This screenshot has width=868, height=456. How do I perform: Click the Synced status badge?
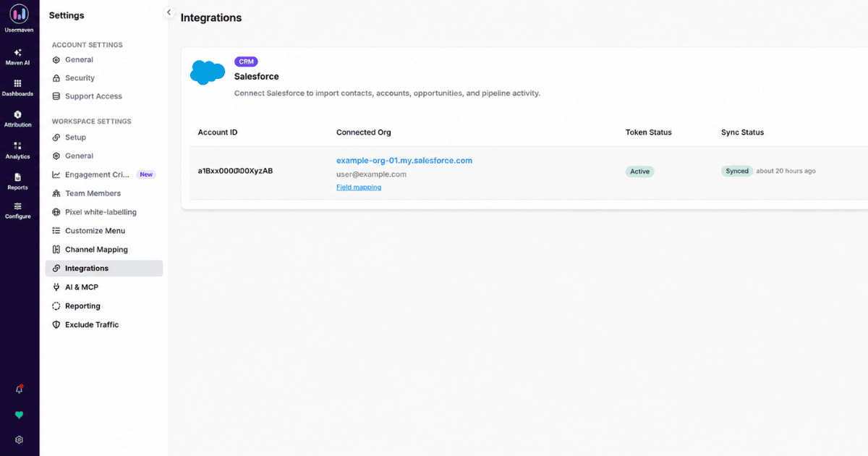(737, 172)
